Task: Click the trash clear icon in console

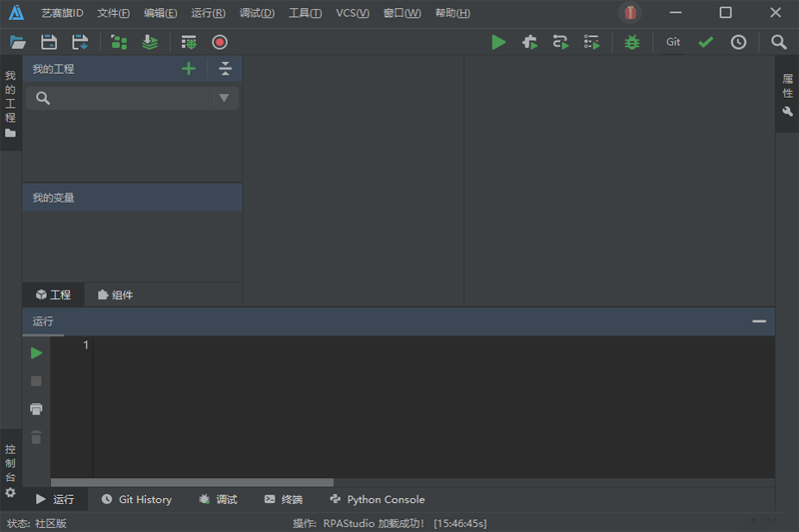Action: pos(36,437)
